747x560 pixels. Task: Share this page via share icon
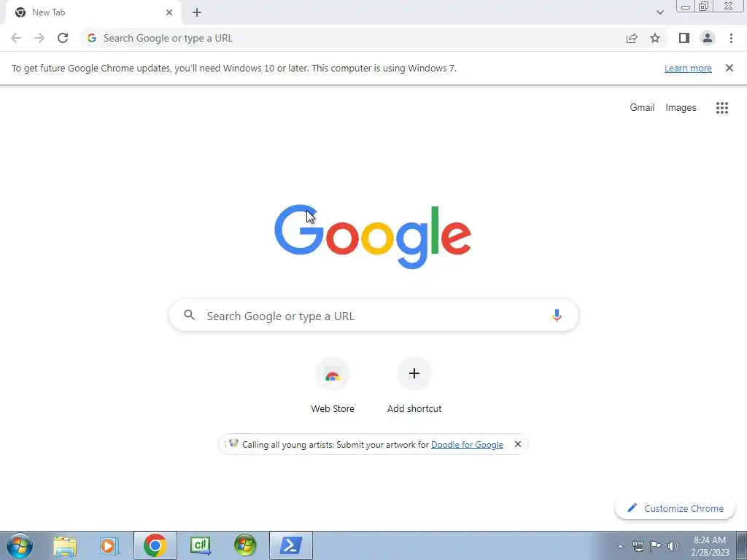pyautogui.click(x=632, y=38)
